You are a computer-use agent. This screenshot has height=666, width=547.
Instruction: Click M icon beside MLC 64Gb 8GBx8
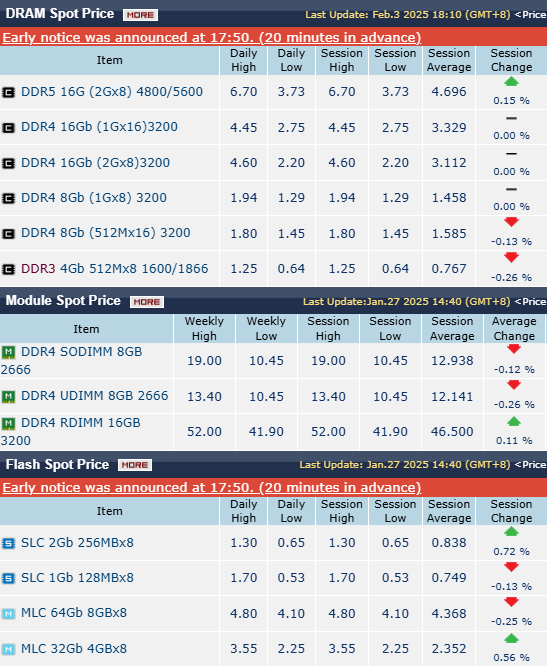click(x=8, y=613)
